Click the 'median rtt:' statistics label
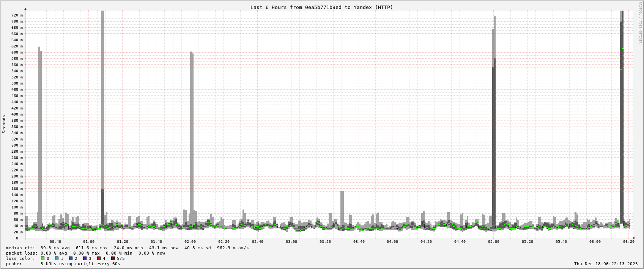Viewport: 644px width, 269px height. [20, 248]
